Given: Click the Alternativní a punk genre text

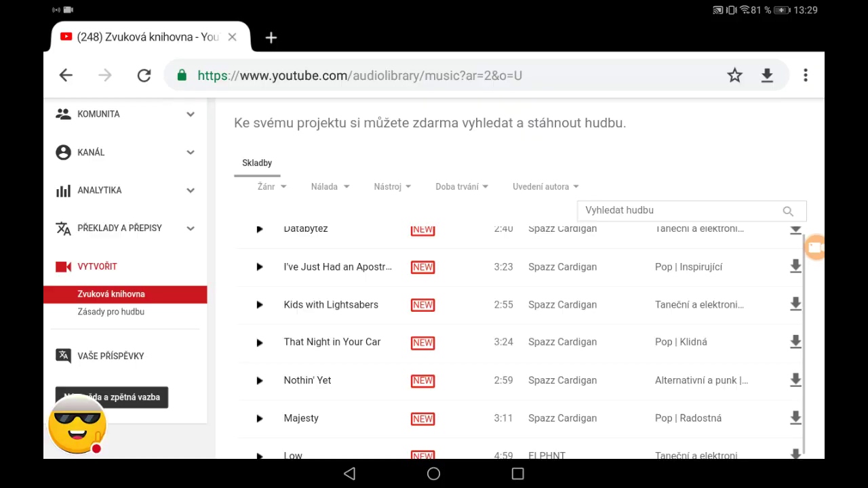Looking at the screenshot, I should pyautogui.click(x=701, y=380).
